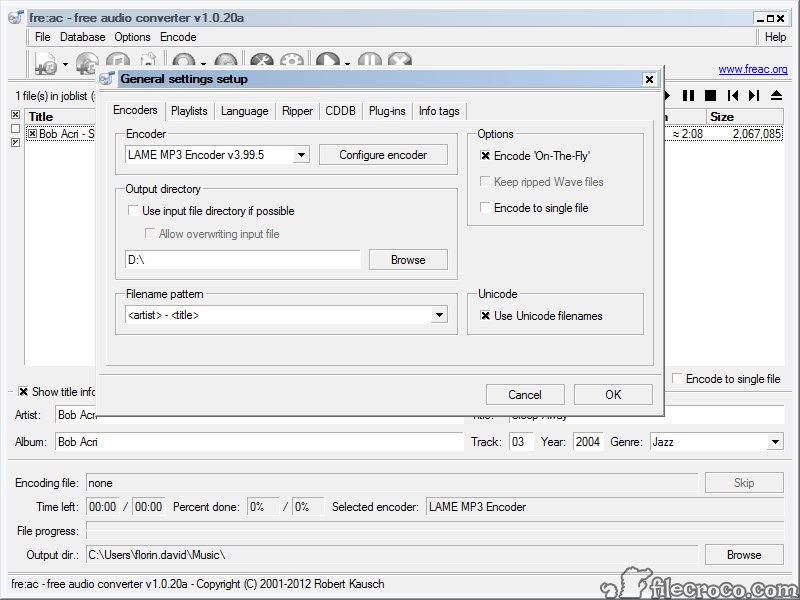Skip to next track in player controls
The width and height of the screenshot is (800, 600).
tap(754, 95)
